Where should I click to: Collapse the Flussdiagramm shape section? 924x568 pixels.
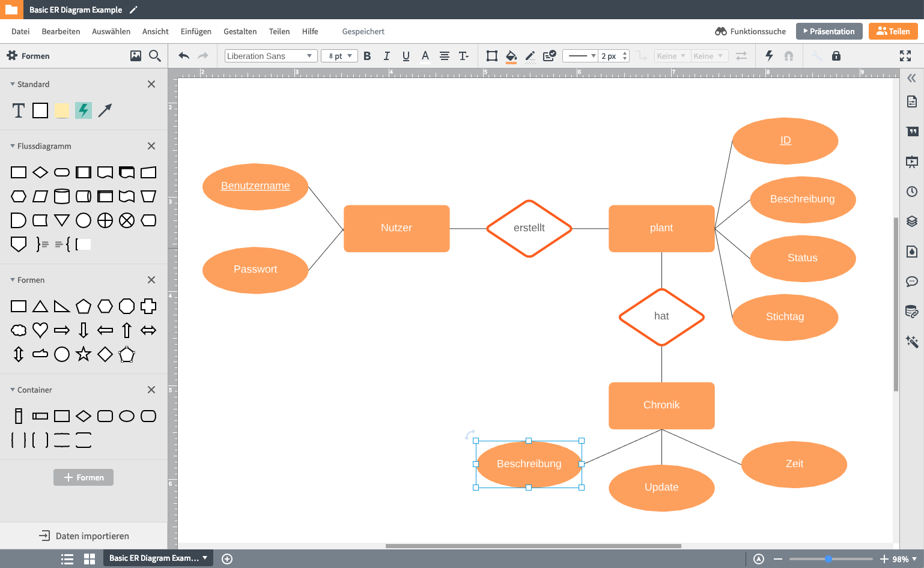pos(13,146)
